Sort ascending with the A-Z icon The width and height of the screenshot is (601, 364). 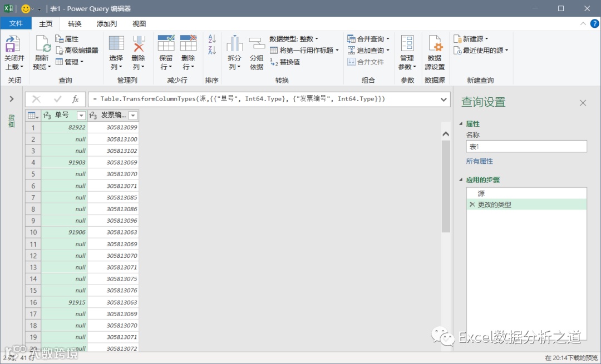pyautogui.click(x=212, y=39)
